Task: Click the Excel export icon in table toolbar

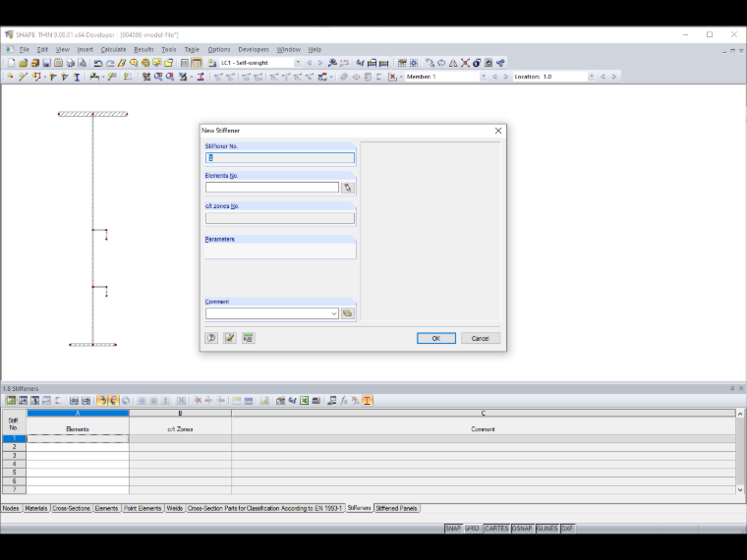Action: 304,401
